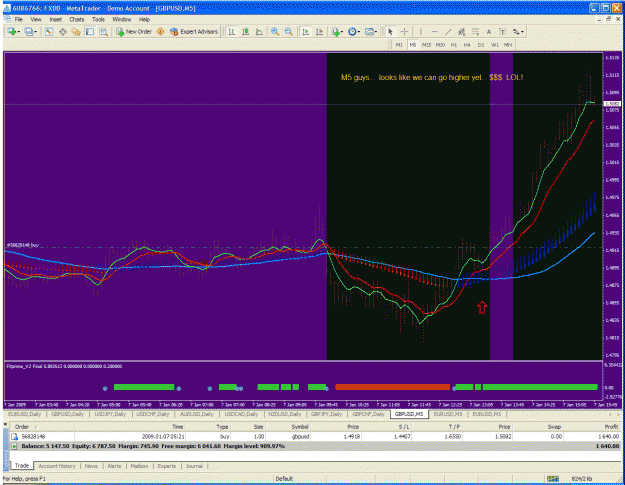Switch timeframe to W1
The height and width of the screenshot is (485, 625).
[x=495, y=45]
